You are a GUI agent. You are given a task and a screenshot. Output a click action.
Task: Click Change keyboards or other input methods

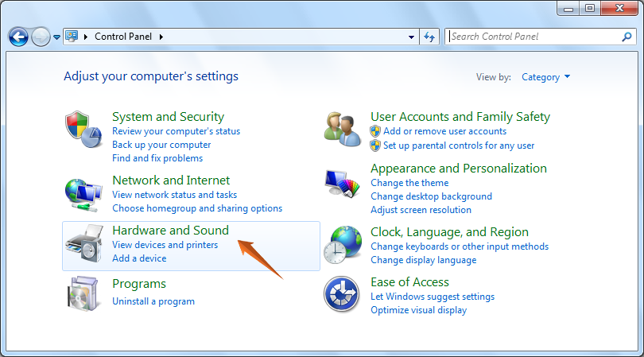click(x=460, y=246)
